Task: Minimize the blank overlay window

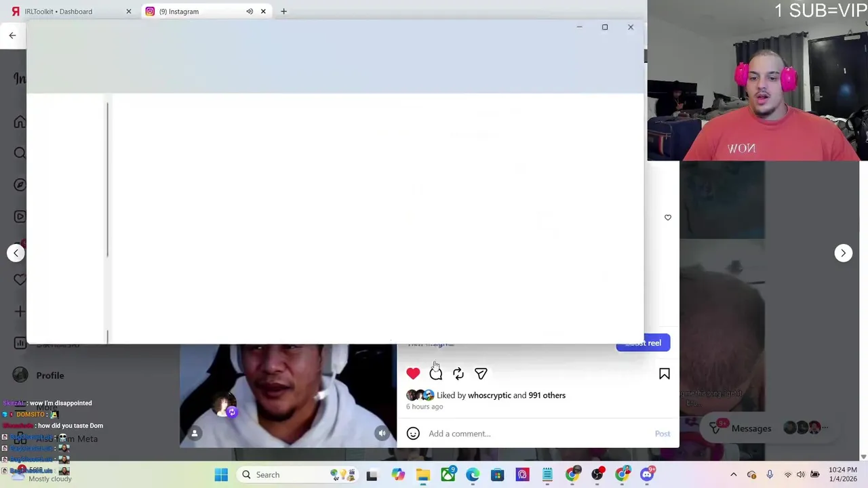Action: [579, 27]
